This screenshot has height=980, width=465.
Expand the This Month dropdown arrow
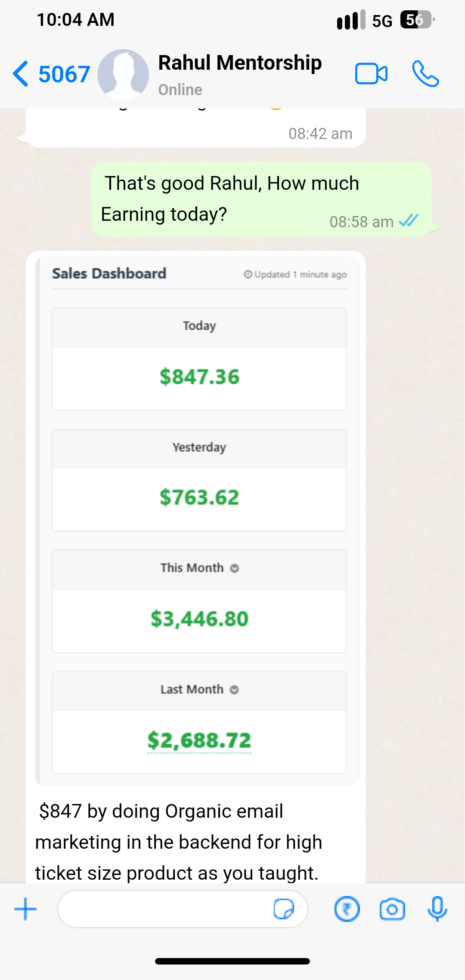click(235, 569)
